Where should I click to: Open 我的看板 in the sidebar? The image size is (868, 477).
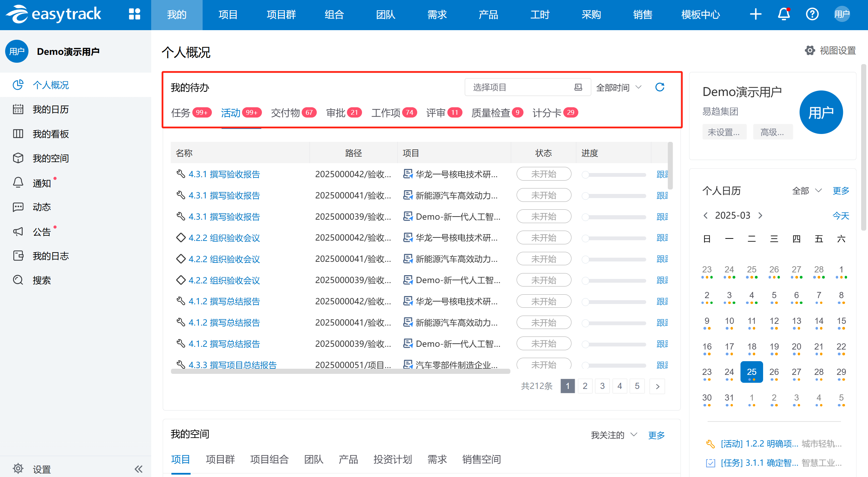click(x=51, y=134)
